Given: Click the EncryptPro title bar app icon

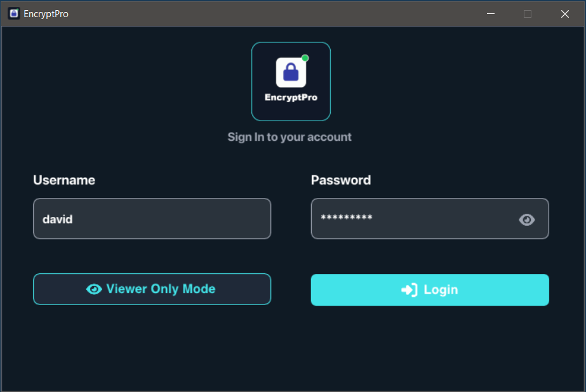Looking at the screenshot, I should [x=14, y=14].
